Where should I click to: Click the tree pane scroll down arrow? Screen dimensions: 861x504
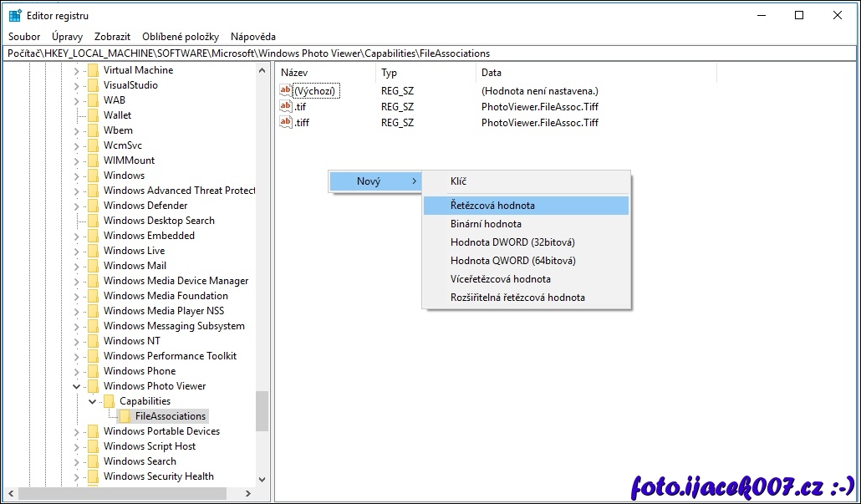coord(262,480)
